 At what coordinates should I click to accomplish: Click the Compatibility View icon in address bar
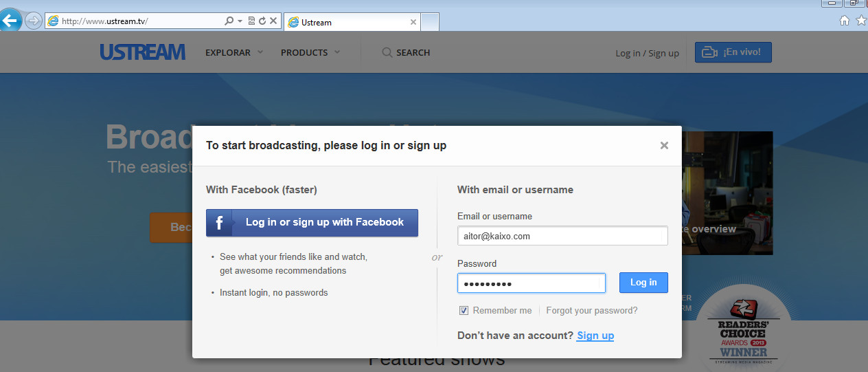(251, 21)
